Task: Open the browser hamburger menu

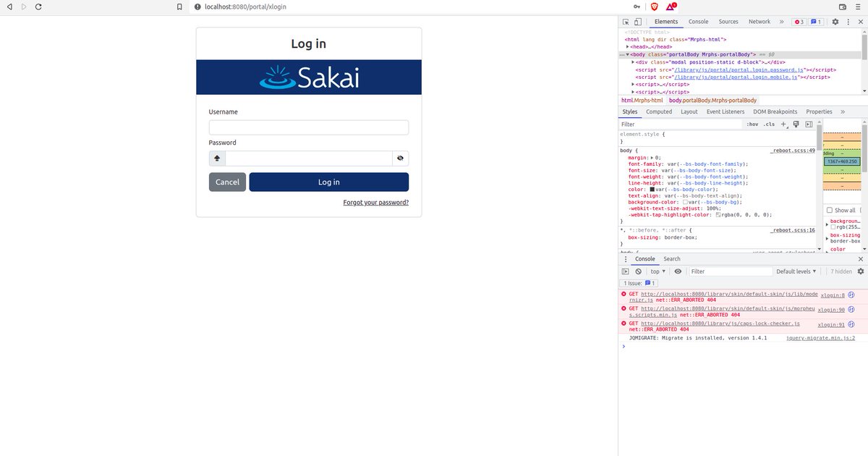Action: pyautogui.click(x=859, y=7)
